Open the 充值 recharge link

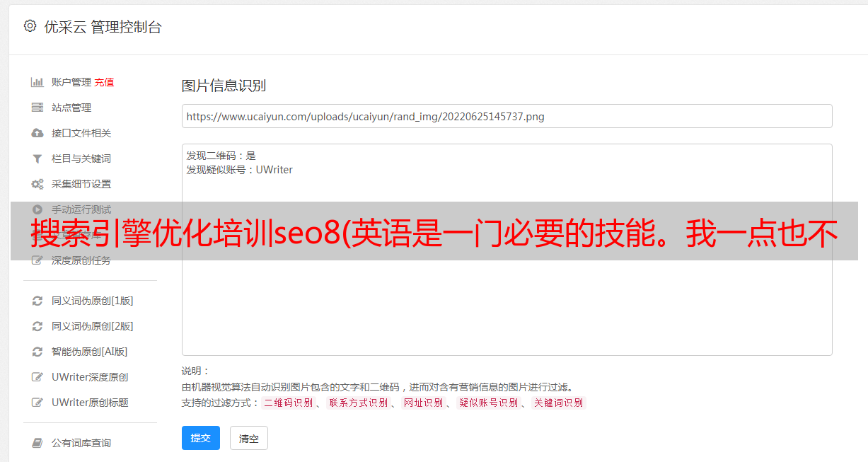[x=104, y=82]
